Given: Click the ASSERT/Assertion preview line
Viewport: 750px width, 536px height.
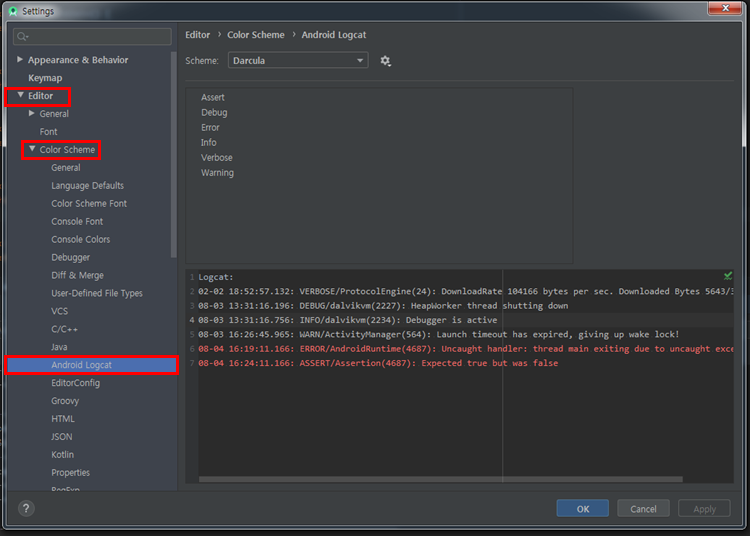Looking at the screenshot, I should (378, 363).
